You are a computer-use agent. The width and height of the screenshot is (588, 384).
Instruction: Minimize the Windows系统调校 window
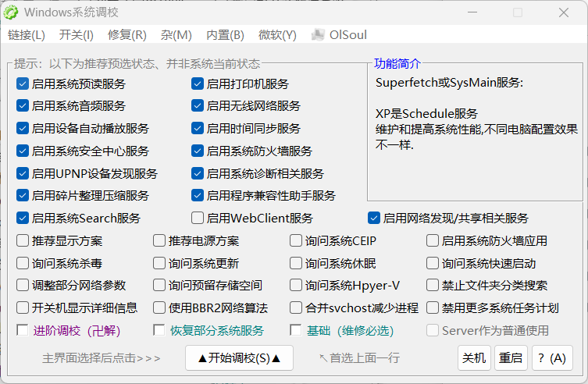coord(472,12)
